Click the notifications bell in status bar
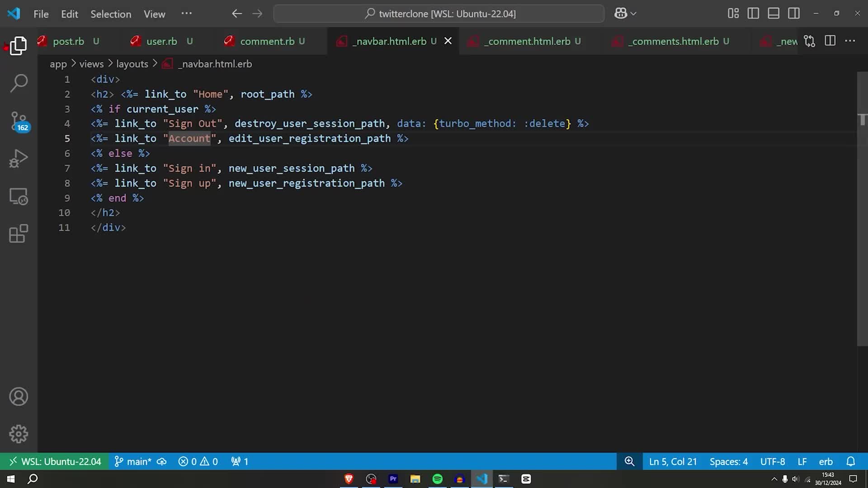868x488 pixels. click(x=851, y=461)
